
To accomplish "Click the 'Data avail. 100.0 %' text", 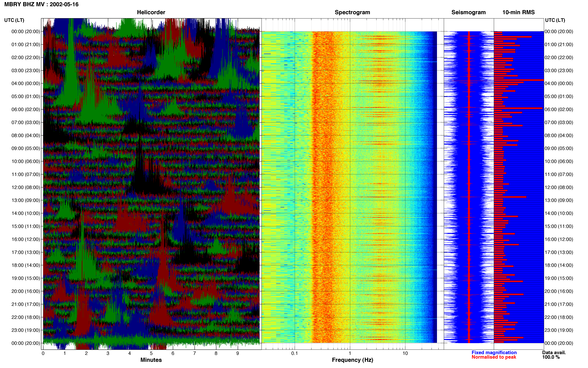I will point(554,355).
